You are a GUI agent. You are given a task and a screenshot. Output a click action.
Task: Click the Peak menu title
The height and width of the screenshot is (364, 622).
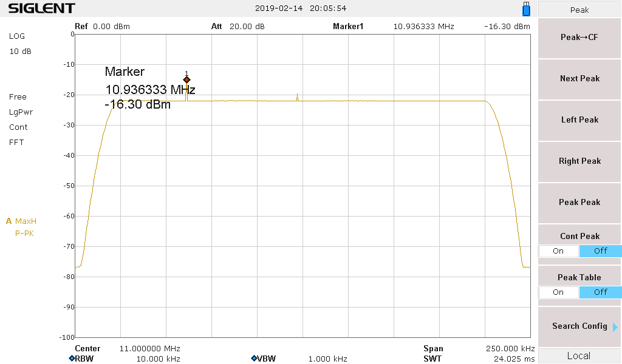pos(579,10)
